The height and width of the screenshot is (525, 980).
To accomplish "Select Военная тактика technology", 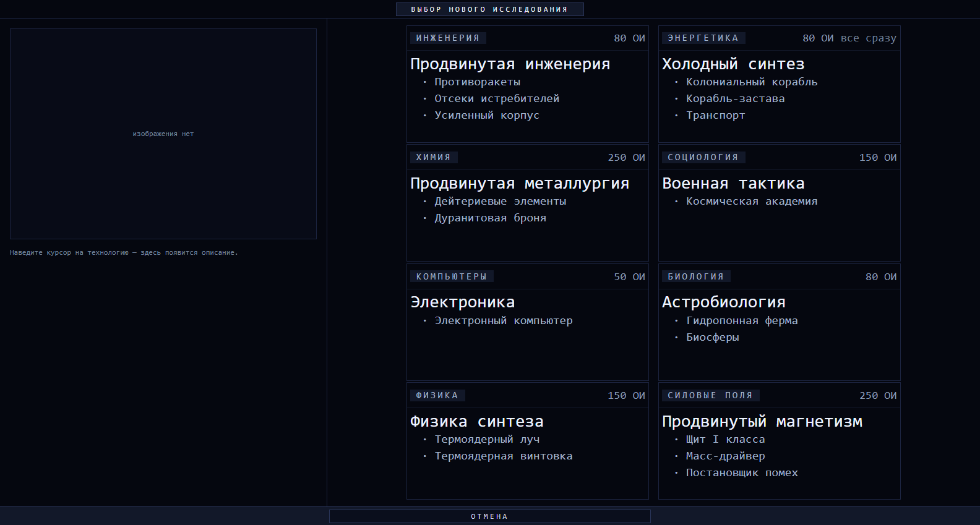I will [779, 203].
